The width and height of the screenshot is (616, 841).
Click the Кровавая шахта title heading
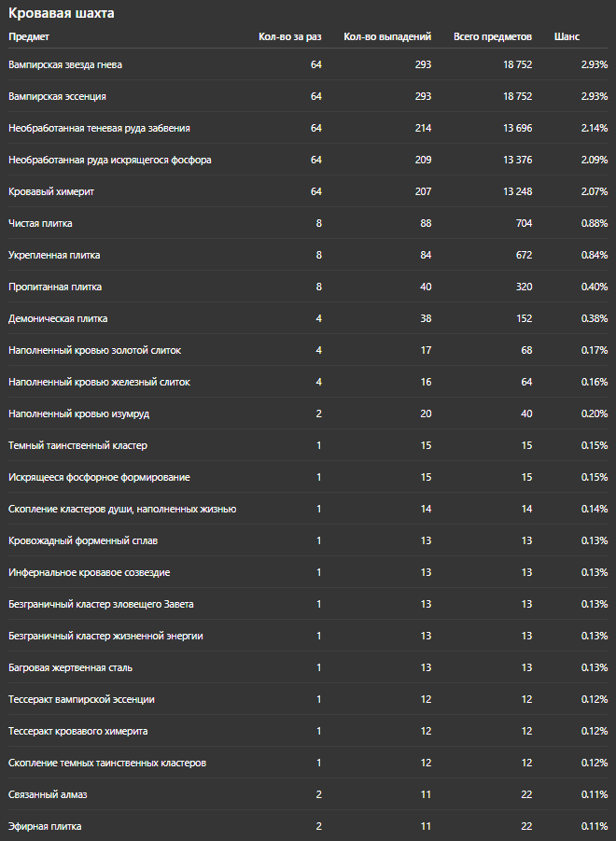(61, 13)
